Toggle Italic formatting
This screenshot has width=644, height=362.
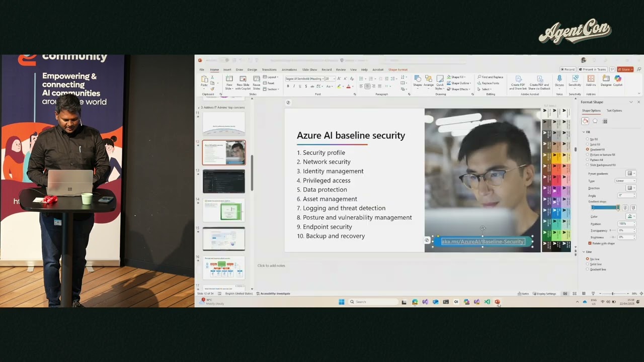pyautogui.click(x=294, y=86)
